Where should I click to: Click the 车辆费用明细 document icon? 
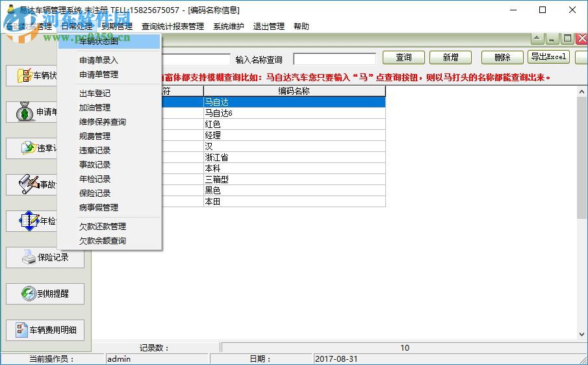(x=21, y=330)
